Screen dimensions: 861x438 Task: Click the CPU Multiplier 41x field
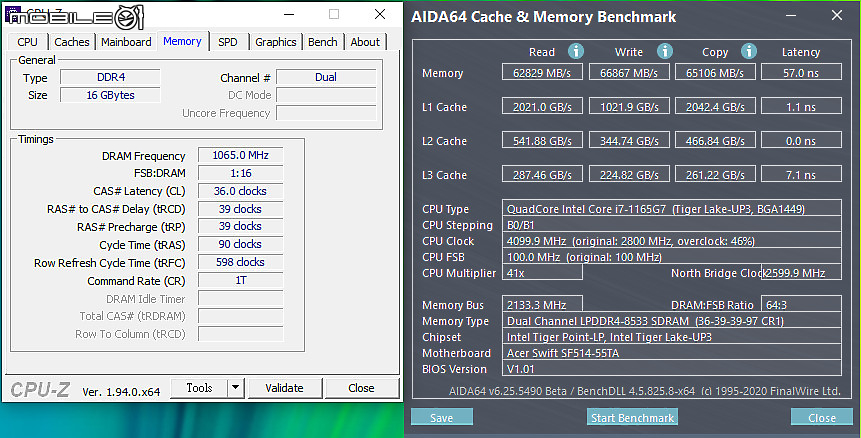coord(542,272)
